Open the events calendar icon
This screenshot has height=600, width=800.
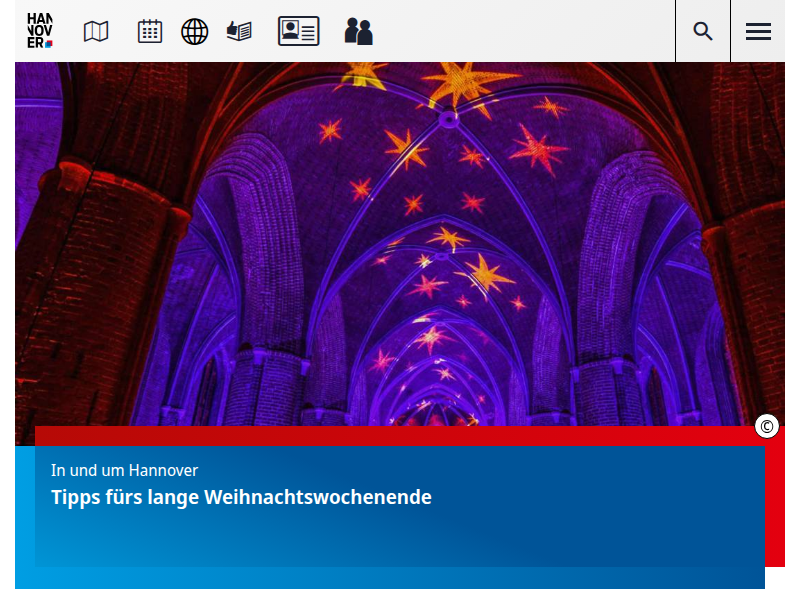[150, 31]
